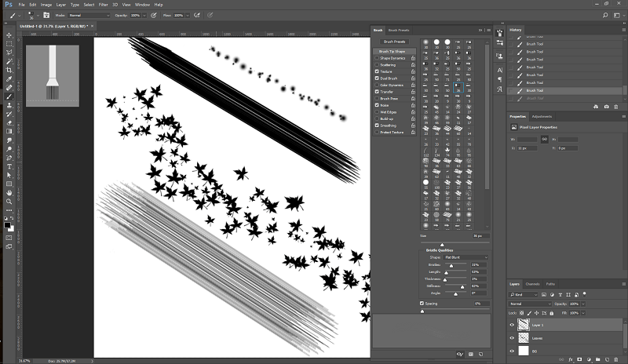Select the Rectangular Marquee tool

pos(9,44)
